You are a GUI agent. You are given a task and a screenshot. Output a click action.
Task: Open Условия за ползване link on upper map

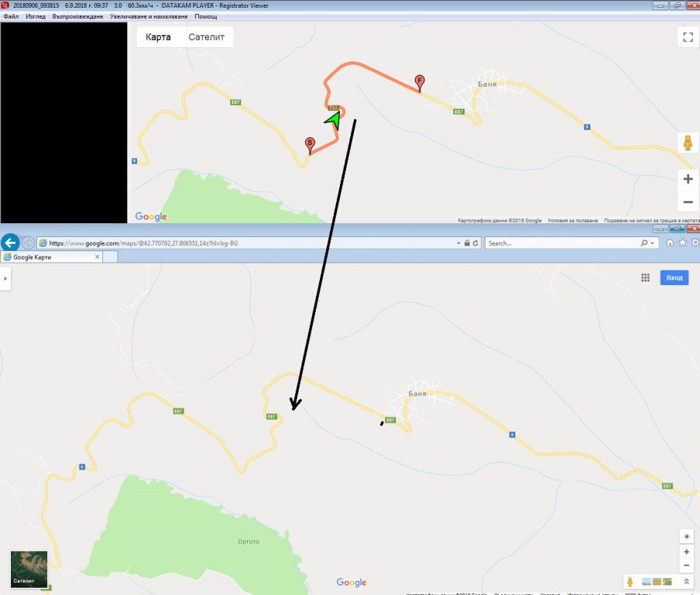[572, 221]
